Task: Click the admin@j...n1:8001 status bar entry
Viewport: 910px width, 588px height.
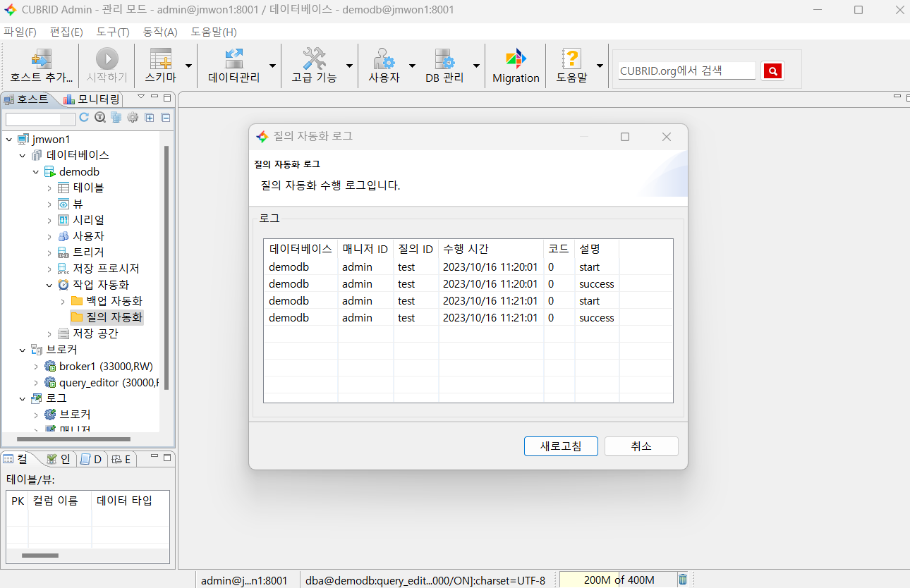Action: coord(244,580)
